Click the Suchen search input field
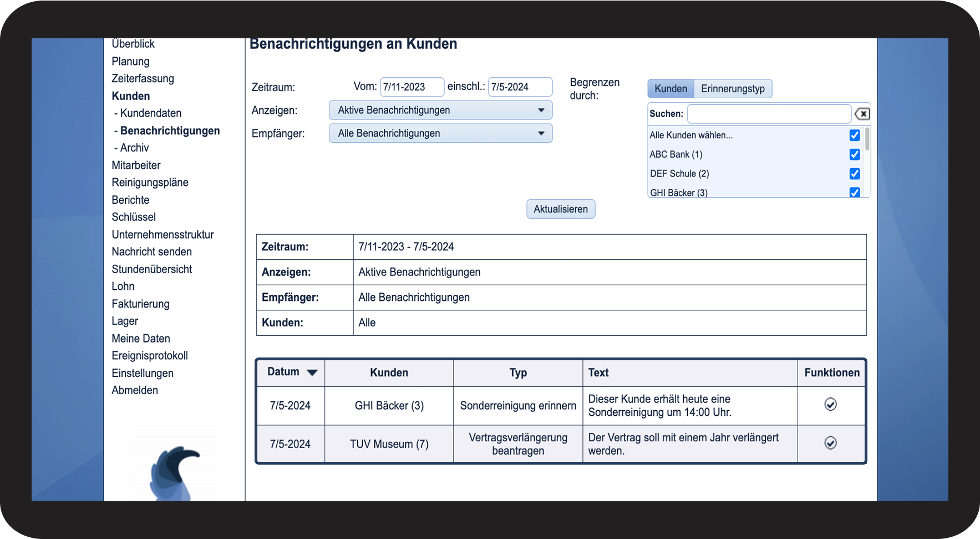980x539 pixels. pos(769,114)
